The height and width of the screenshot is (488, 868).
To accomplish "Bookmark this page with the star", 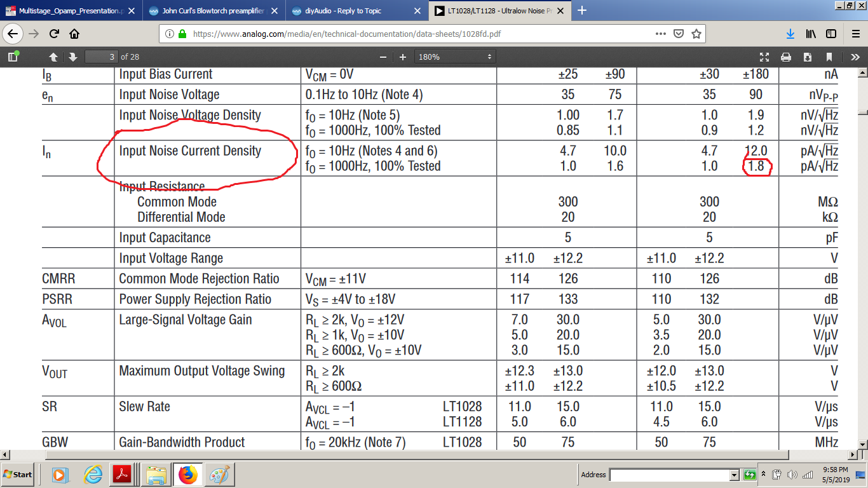I will 696,34.
